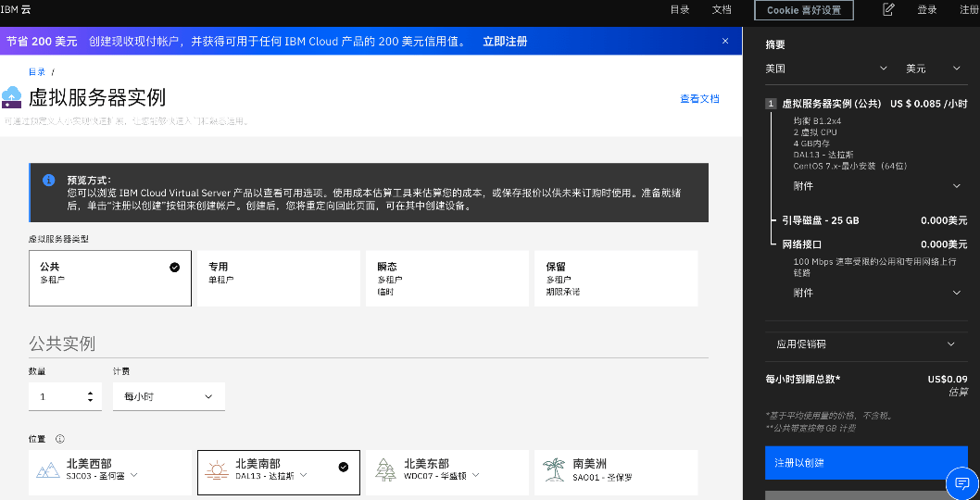Click the 数量 quantity stepper arrows
The width and height of the screenshot is (980, 500).
coord(91,396)
